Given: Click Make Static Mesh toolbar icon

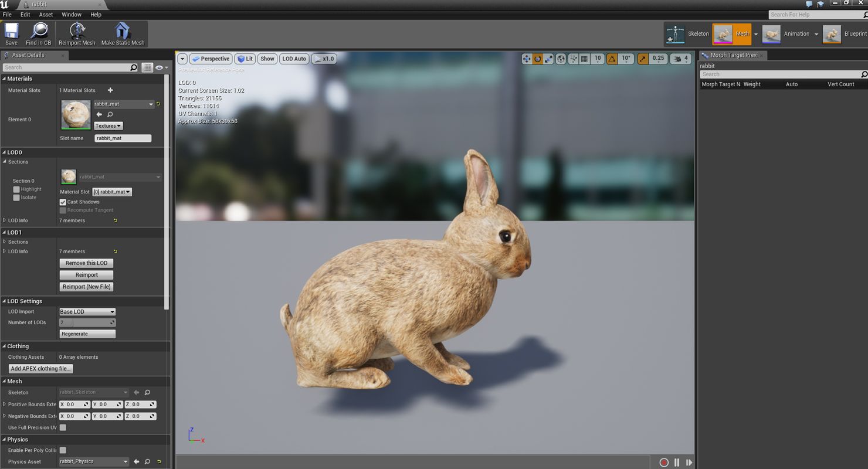Looking at the screenshot, I should [123, 34].
